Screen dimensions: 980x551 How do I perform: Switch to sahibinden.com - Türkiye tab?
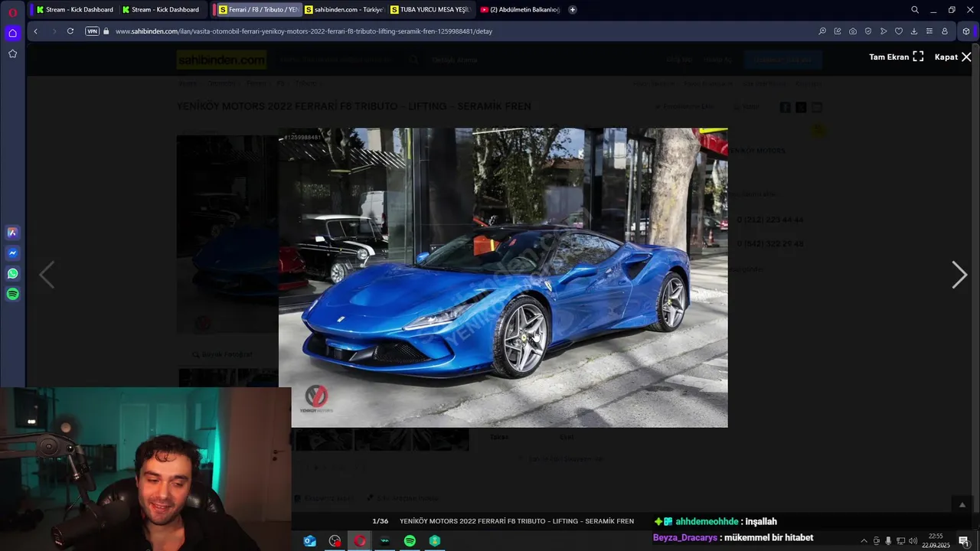pos(344,9)
